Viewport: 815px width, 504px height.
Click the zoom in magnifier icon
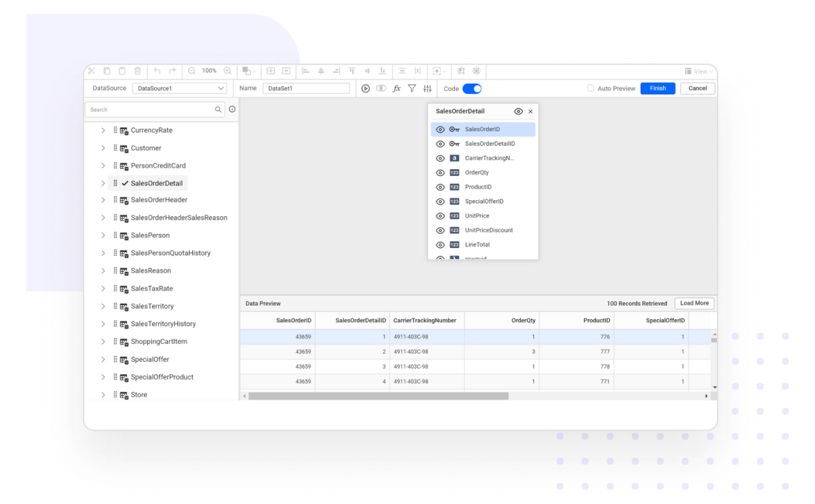228,70
